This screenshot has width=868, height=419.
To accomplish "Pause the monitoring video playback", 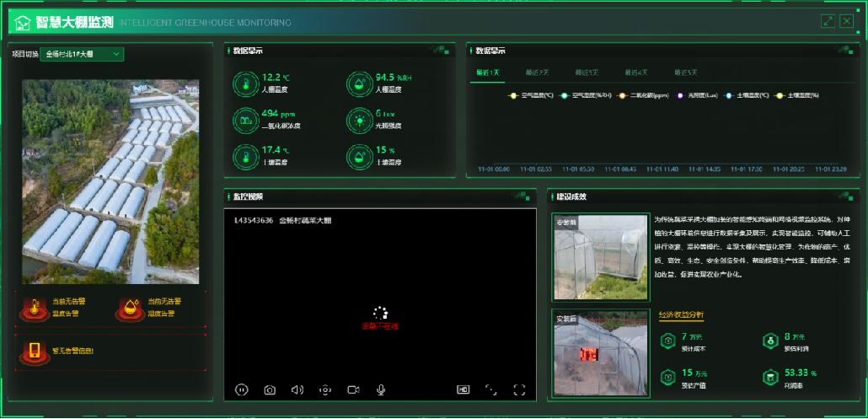I will pos(242,389).
